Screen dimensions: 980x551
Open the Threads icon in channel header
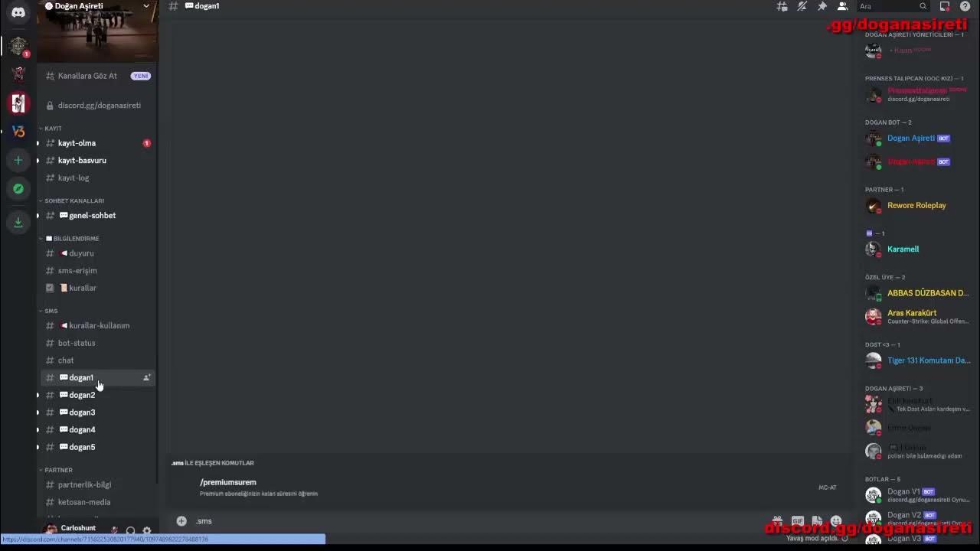(782, 6)
